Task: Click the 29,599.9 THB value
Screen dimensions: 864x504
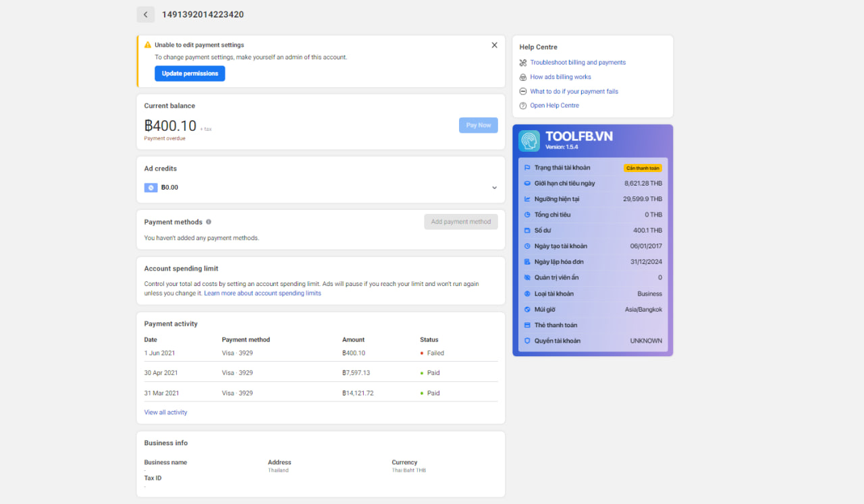Action: click(643, 199)
